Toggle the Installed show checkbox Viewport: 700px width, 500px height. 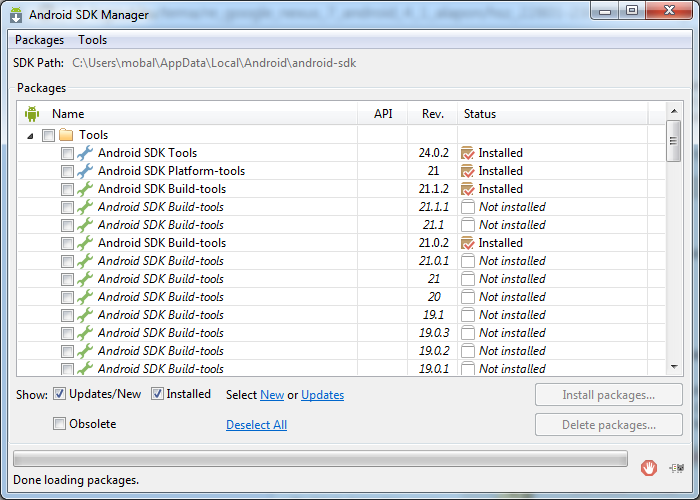157,394
